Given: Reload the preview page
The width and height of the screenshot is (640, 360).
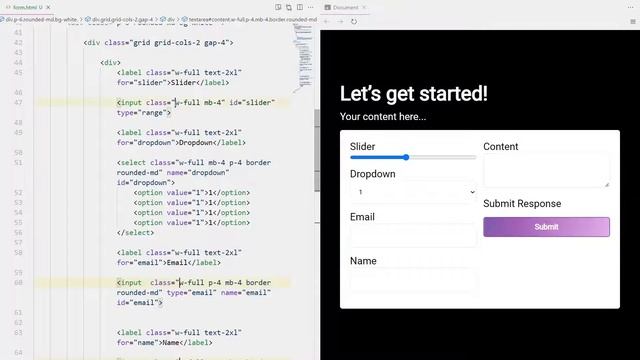Looking at the screenshot, I should coord(354,22).
